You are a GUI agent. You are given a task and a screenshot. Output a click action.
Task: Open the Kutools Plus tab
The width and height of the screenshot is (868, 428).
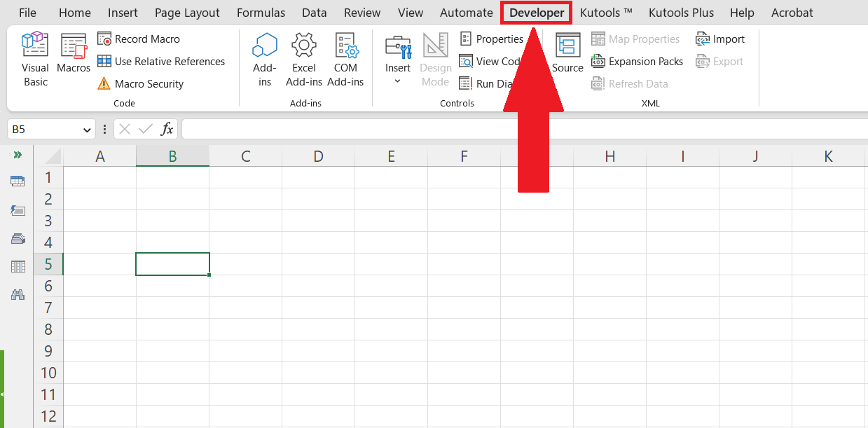point(680,12)
